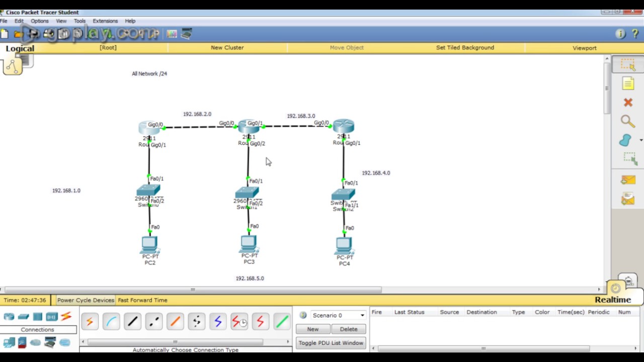Select the Connections lightning category
Screen dimensions: 644x362
pyautogui.click(x=66, y=317)
